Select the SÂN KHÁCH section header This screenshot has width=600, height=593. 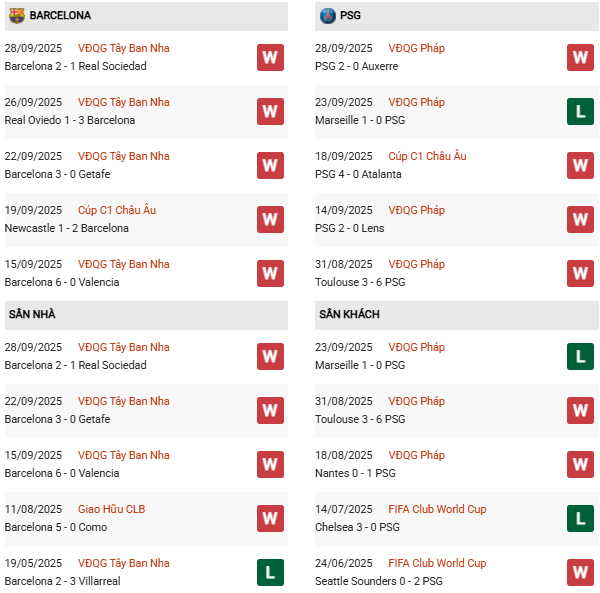click(349, 315)
